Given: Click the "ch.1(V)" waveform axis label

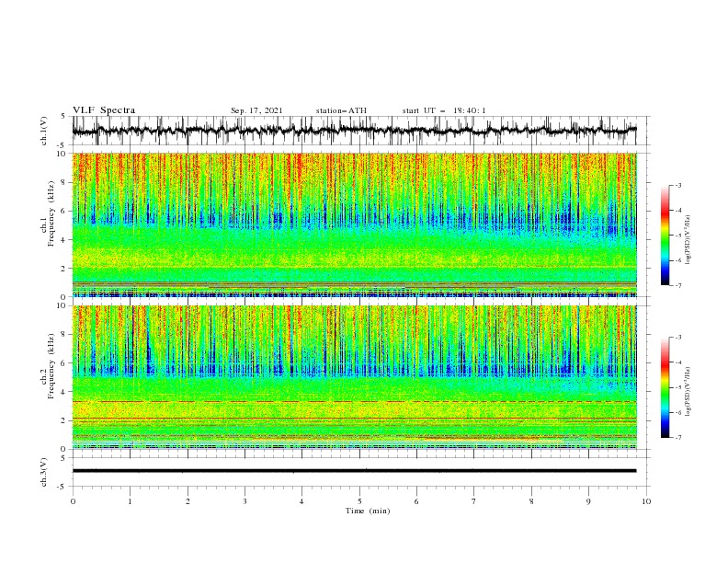Looking at the screenshot, I should coord(44,131).
